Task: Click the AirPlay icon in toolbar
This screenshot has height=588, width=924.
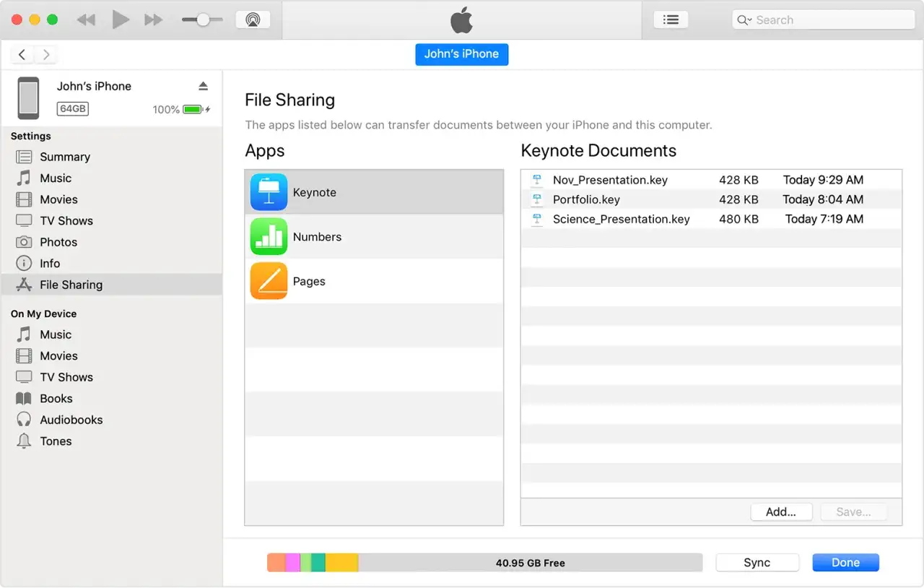Action: point(253,20)
